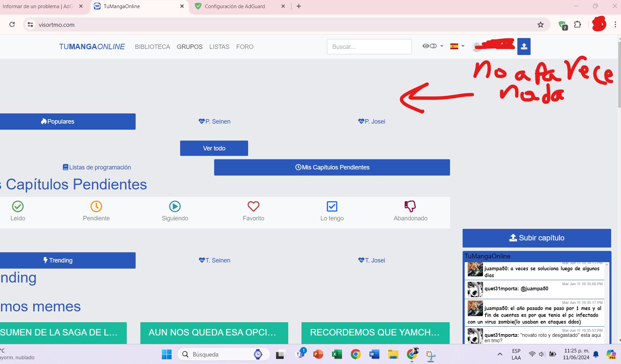
Task: Open Listas de programación link
Action: (97, 167)
